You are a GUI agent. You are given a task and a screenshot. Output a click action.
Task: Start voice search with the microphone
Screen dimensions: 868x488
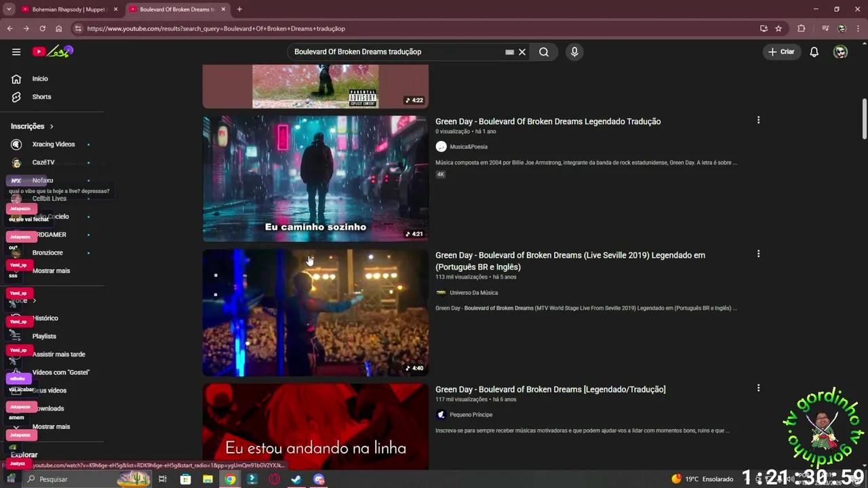[574, 52]
